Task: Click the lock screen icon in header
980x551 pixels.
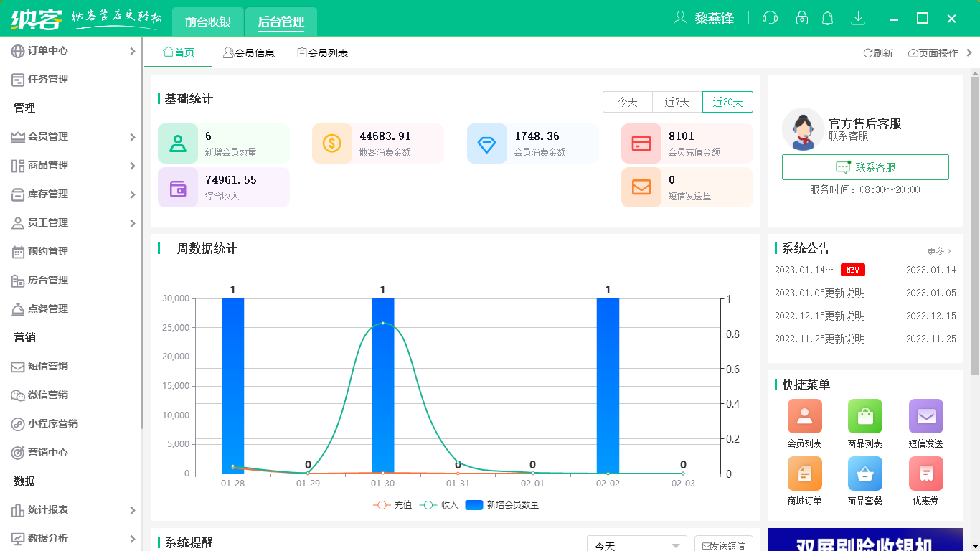Action: point(798,18)
